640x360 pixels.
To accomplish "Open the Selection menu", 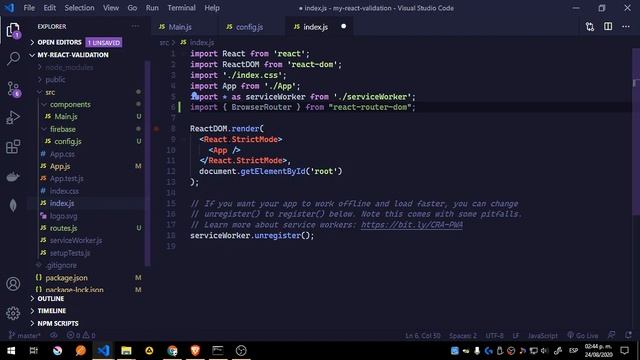I will tap(79, 8).
